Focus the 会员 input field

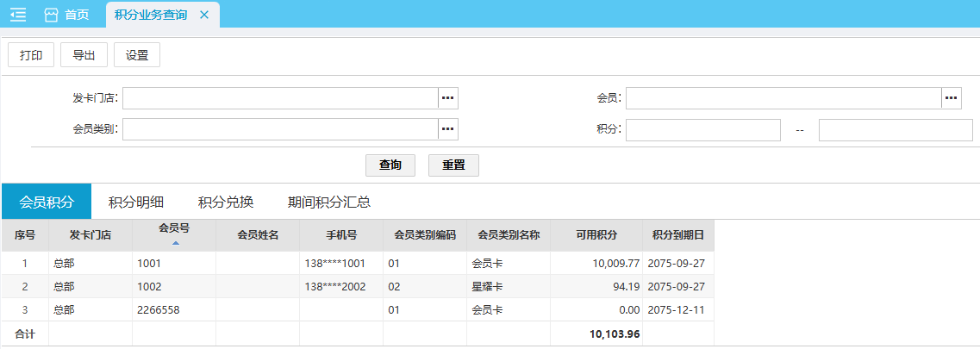tap(783, 98)
